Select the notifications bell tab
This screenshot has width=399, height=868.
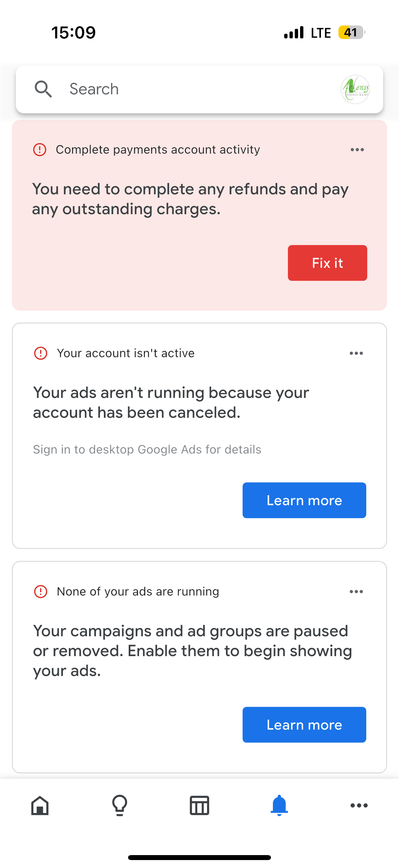[279, 805]
